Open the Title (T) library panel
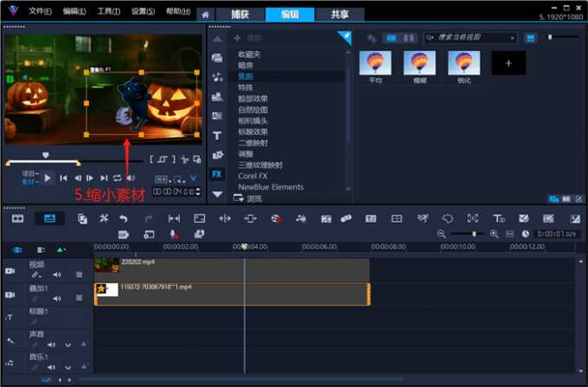The width and height of the screenshot is (588, 387). [x=217, y=135]
